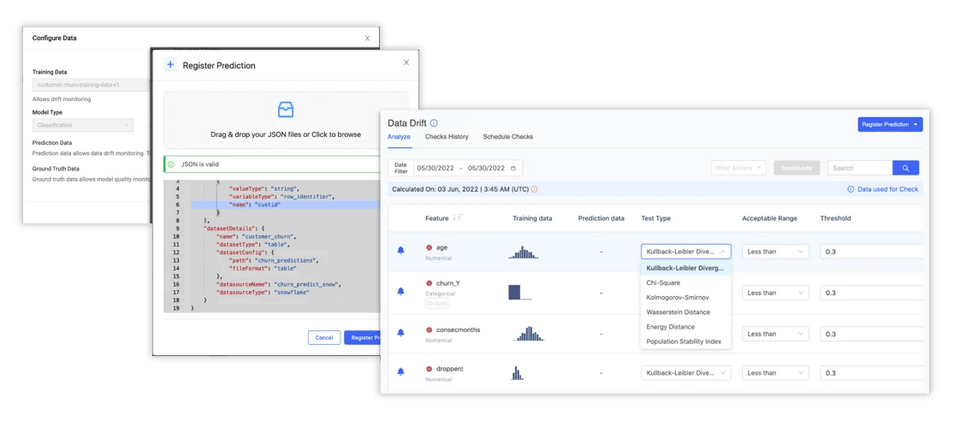Open Acceptable Range dropdown for age
960x428 pixels.
tap(775, 251)
